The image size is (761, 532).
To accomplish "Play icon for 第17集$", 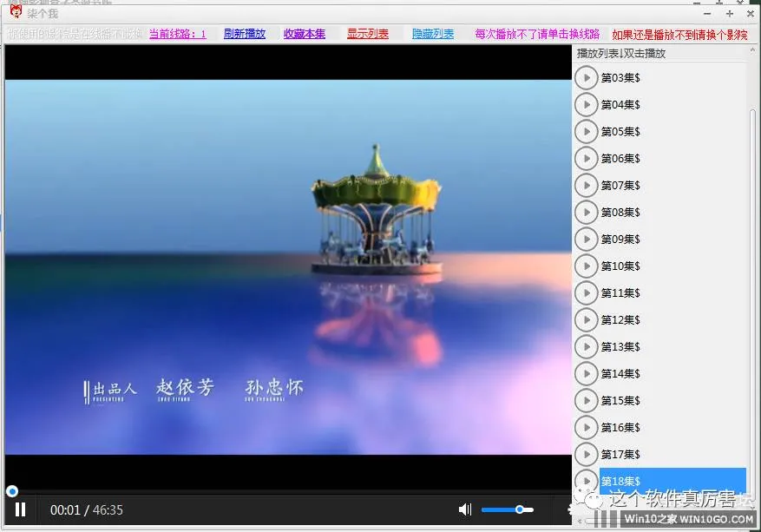I will tap(587, 455).
